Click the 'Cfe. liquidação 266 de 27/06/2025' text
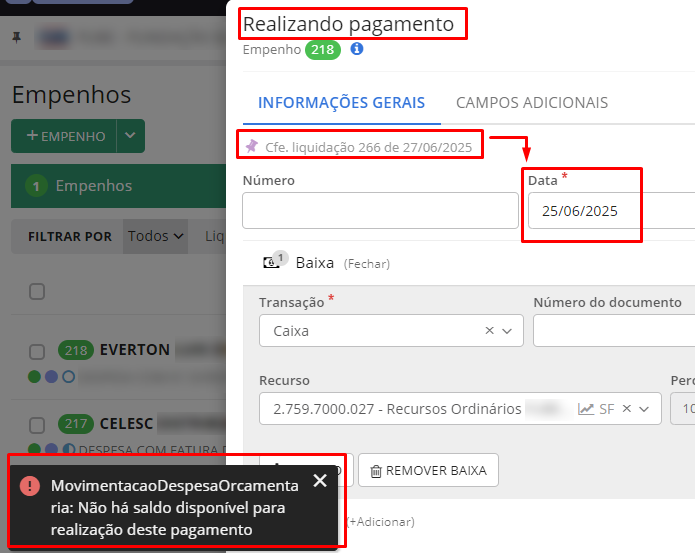The height and width of the screenshot is (553, 695). click(368, 148)
